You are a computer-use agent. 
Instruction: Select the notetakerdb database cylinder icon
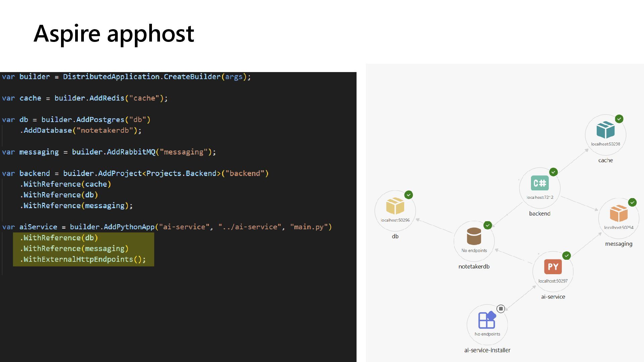point(474,236)
